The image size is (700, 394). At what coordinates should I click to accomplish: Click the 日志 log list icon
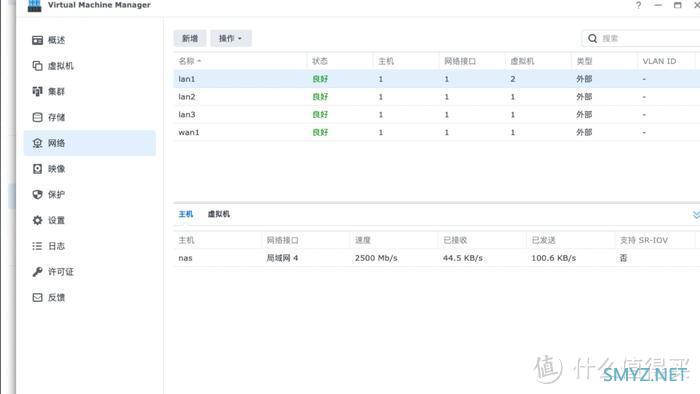coord(38,246)
